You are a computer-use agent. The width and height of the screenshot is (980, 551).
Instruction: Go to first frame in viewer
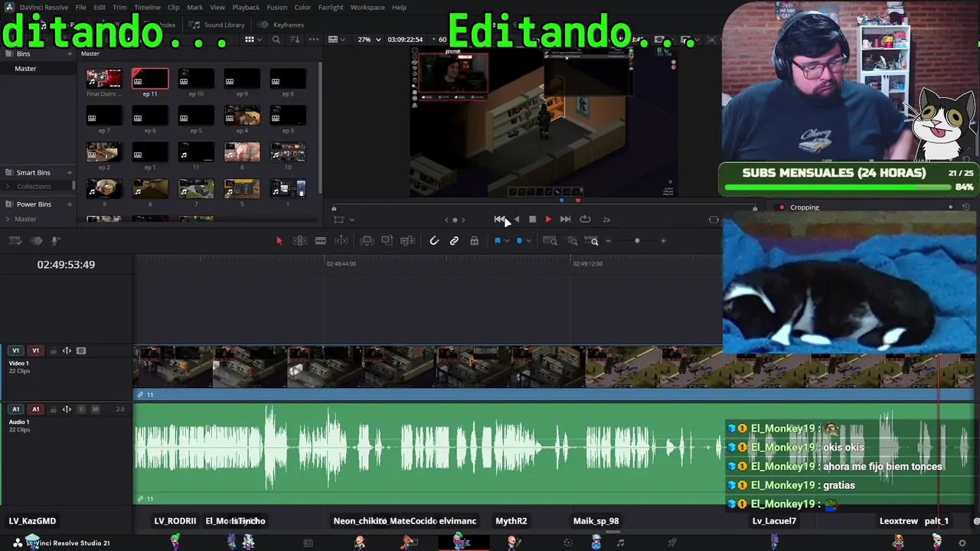click(x=499, y=220)
